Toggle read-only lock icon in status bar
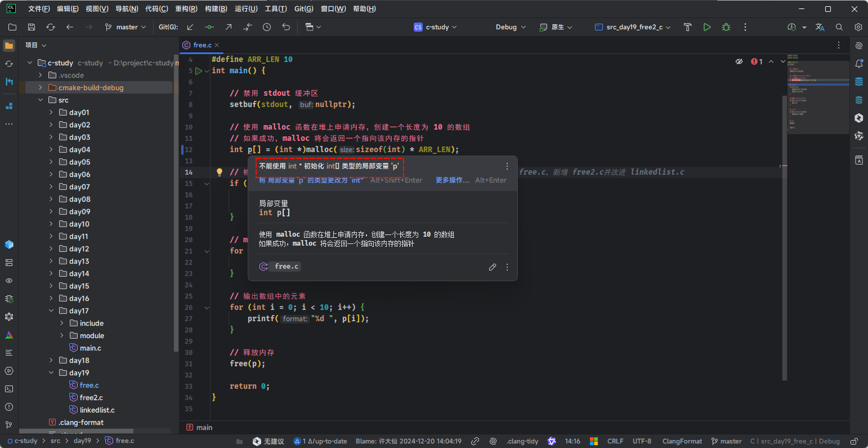Viewport: 868px width, 448px height. (854, 441)
